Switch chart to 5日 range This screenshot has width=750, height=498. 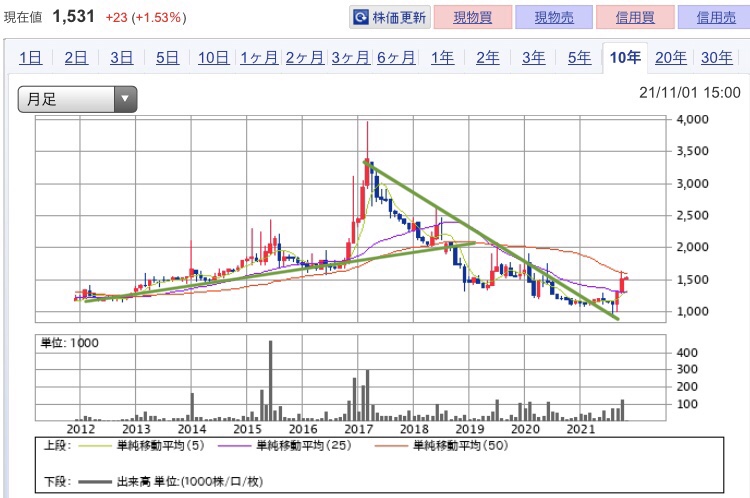167,58
